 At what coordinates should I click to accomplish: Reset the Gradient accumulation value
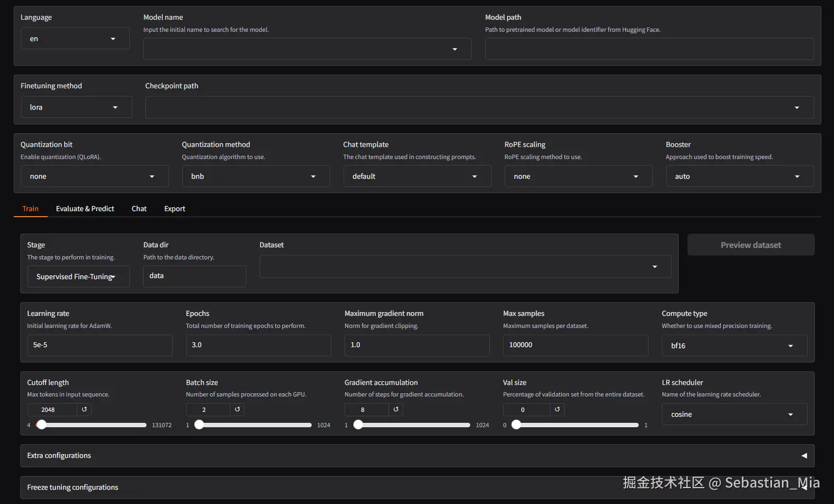(396, 410)
